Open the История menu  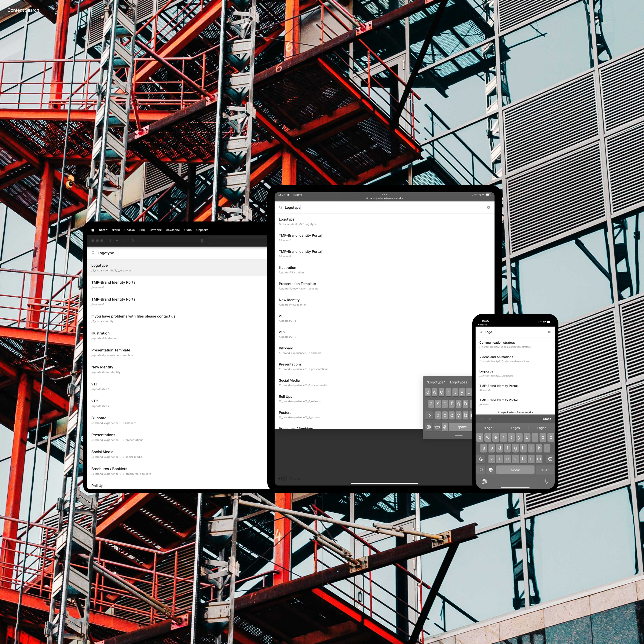coord(155,230)
